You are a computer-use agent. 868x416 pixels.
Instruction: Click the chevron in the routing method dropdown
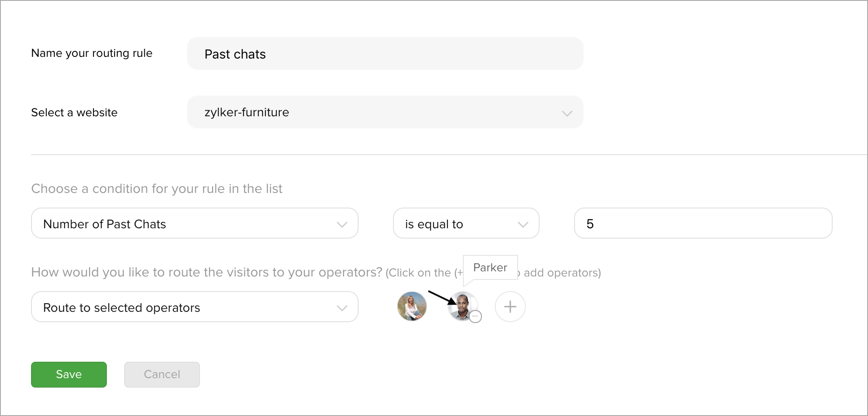click(342, 308)
